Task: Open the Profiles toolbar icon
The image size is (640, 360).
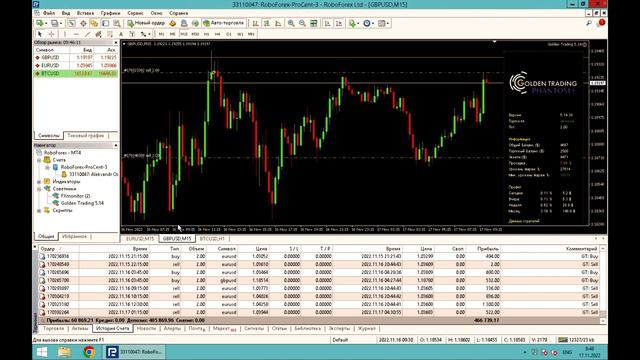Action: coord(54,23)
